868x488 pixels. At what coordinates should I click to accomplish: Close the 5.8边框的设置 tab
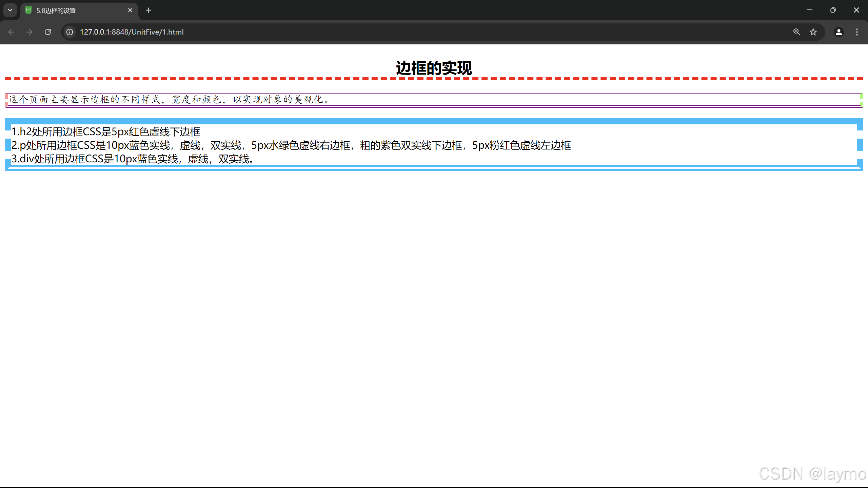pos(130,10)
